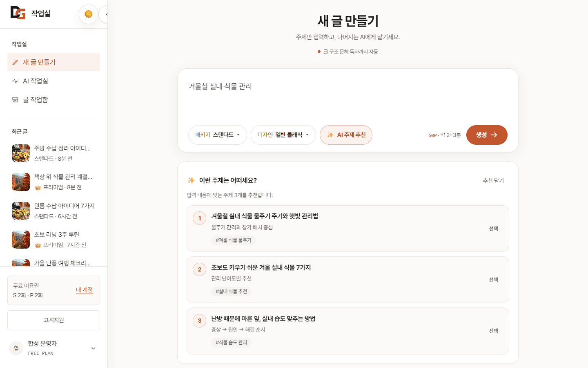Image resolution: width=588 pixels, height=368 pixels.
Task: Click the DG logo icon
Action: [x=18, y=13]
